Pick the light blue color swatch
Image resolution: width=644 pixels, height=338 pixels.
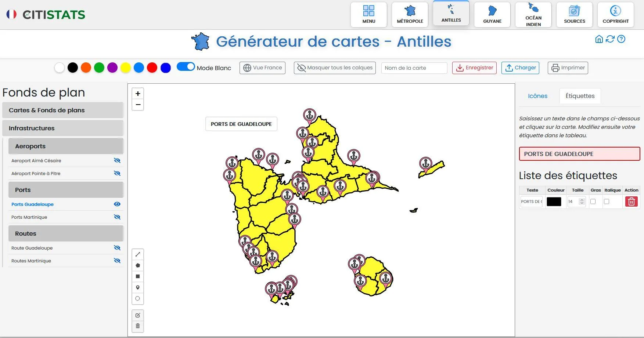coord(139,68)
